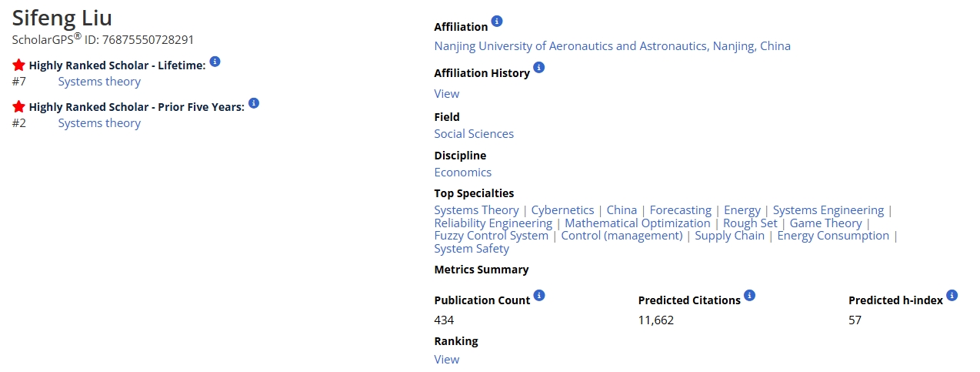The image size is (980, 372).
Task: View the scholar Ranking
Action: [x=447, y=360]
